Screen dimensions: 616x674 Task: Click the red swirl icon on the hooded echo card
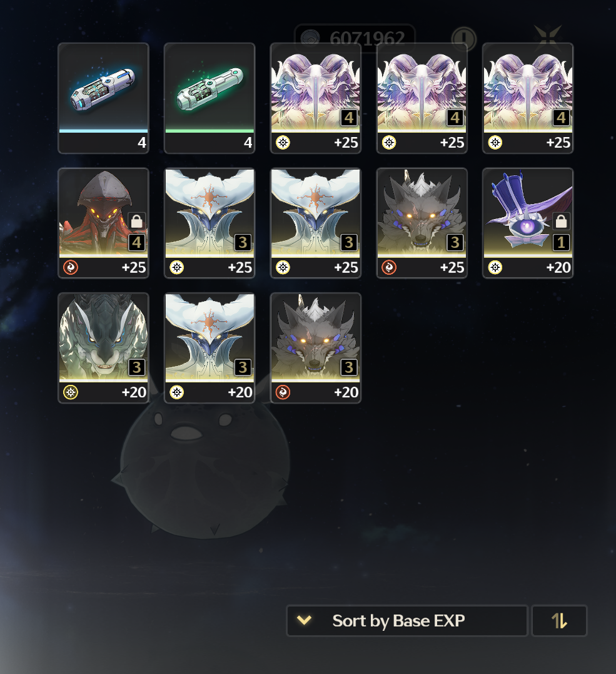pos(71,267)
